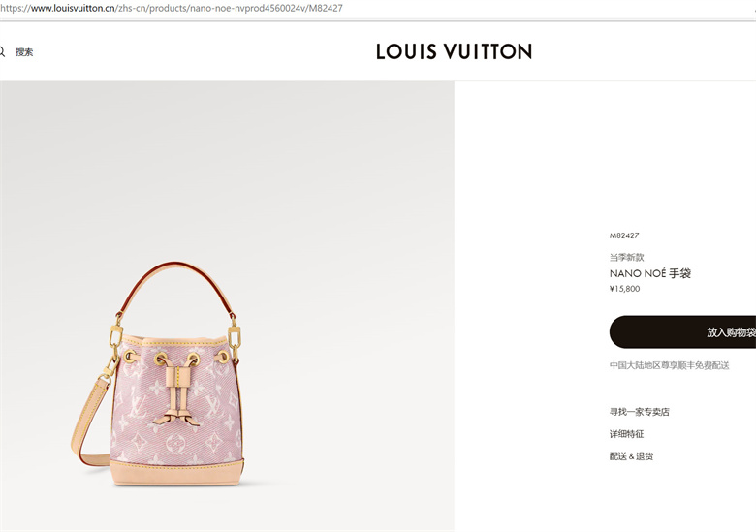This screenshot has width=756, height=532.
Task: Click the ¥15,800 price
Action: (624, 289)
